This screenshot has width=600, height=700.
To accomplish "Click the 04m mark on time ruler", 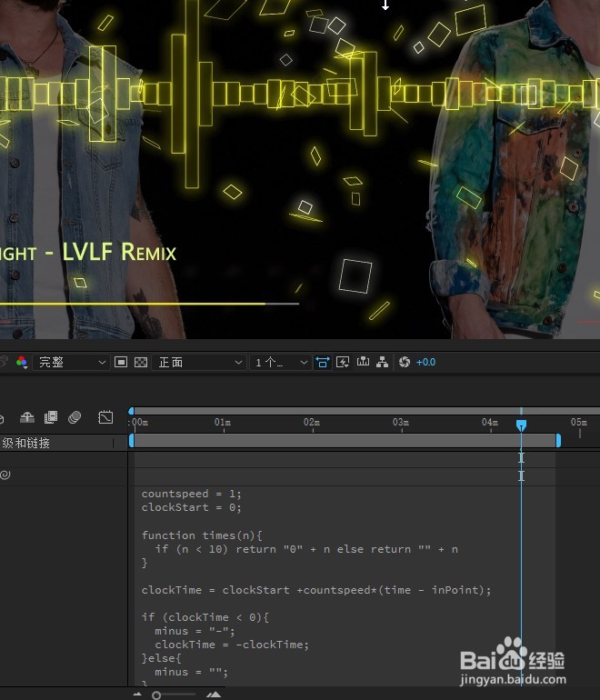I will (x=490, y=423).
